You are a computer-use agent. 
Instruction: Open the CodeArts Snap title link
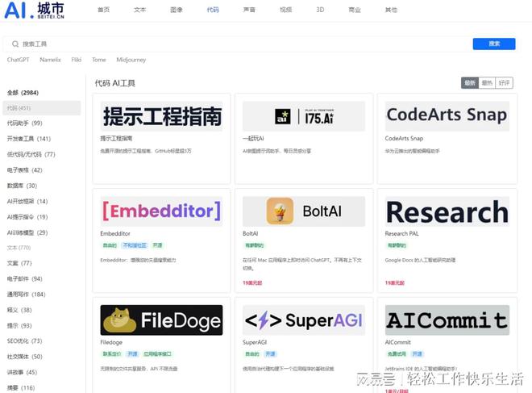pyautogui.click(x=404, y=138)
